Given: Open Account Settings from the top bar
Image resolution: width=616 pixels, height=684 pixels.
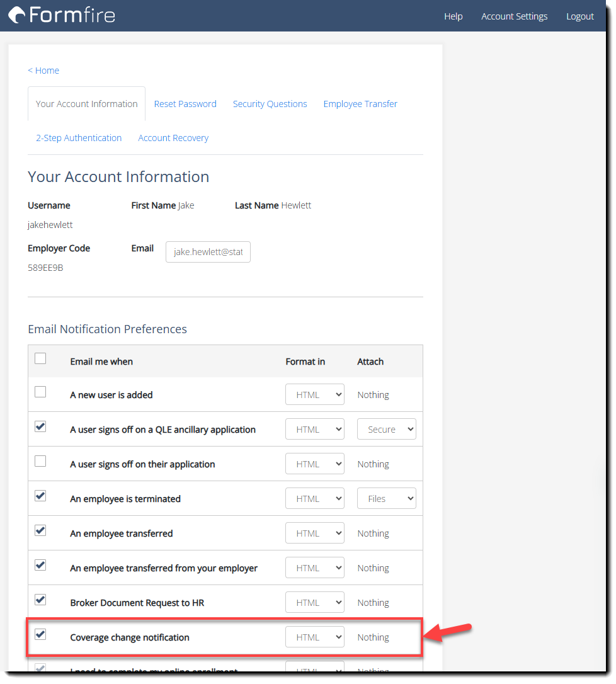Looking at the screenshot, I should (514, 16).
